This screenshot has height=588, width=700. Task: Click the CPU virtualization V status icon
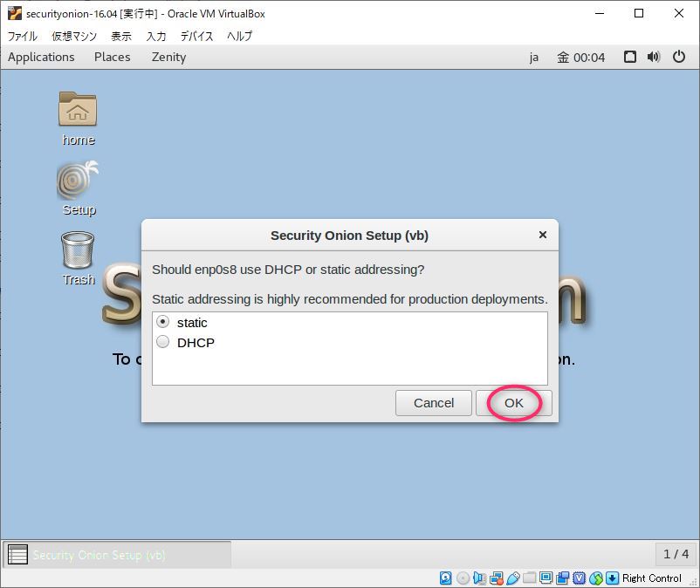click(x=579, y=578)
